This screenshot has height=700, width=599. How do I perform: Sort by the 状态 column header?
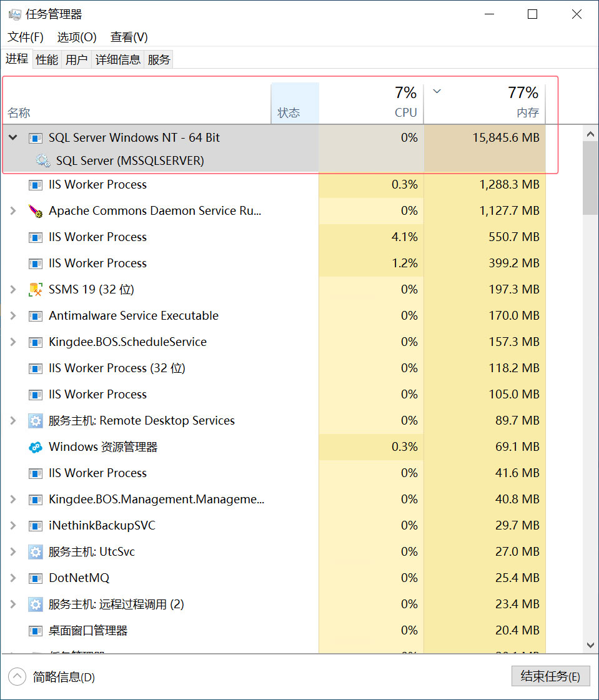295,102
